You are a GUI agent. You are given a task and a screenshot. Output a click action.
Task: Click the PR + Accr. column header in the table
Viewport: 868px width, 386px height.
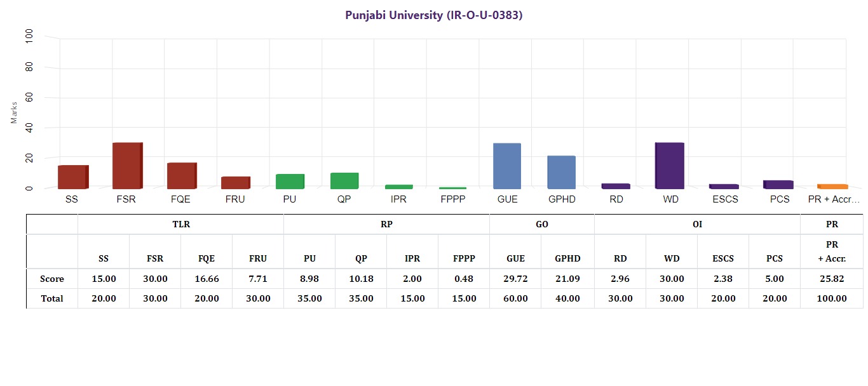832,251
